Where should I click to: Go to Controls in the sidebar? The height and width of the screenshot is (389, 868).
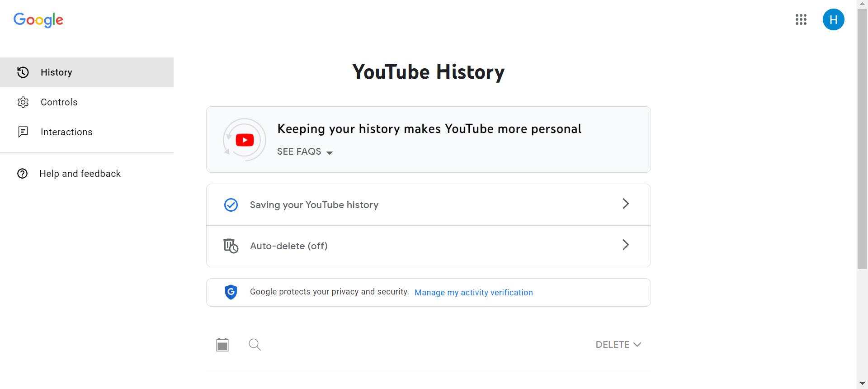pyautogui.click(x=87, y=102)
